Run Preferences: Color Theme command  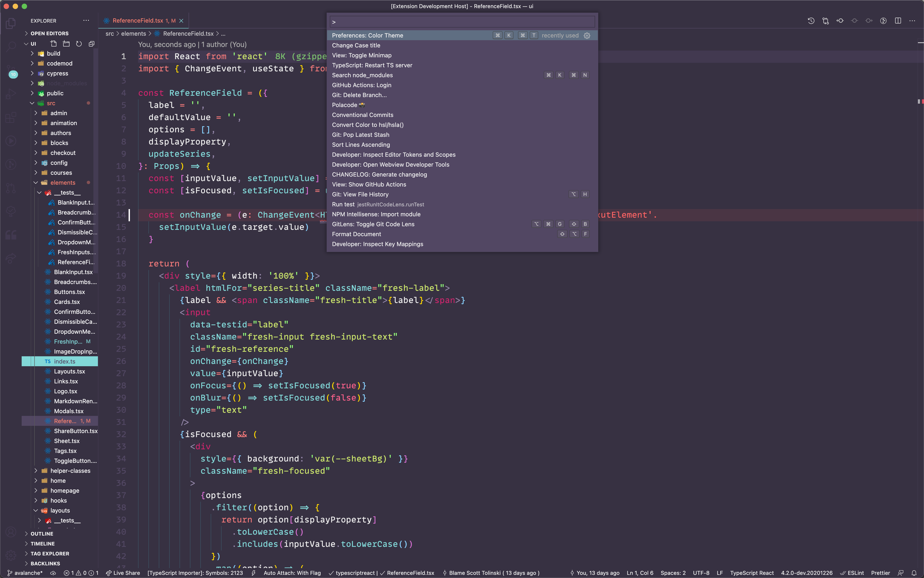[462, 35]
